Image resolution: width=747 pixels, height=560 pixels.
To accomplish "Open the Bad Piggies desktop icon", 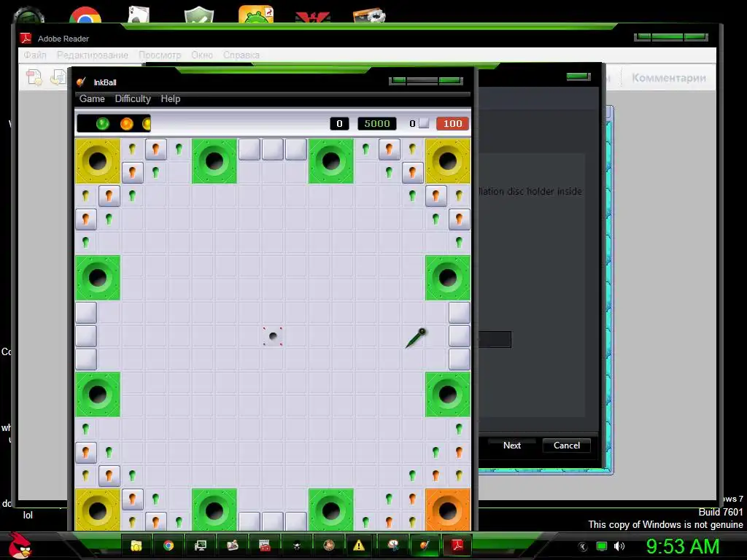I will tap(256, 15).
